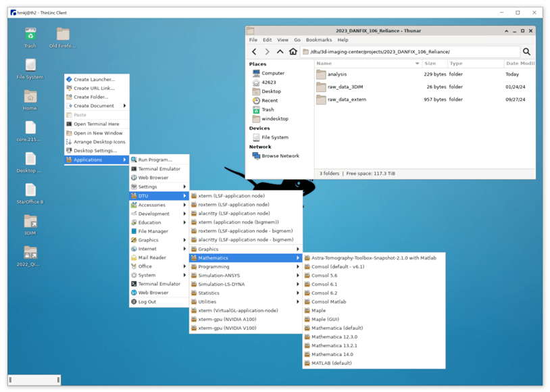This screenshot has width=550, height=392.
Task: Choose Run Program entry
Action: tap(159, 160)
